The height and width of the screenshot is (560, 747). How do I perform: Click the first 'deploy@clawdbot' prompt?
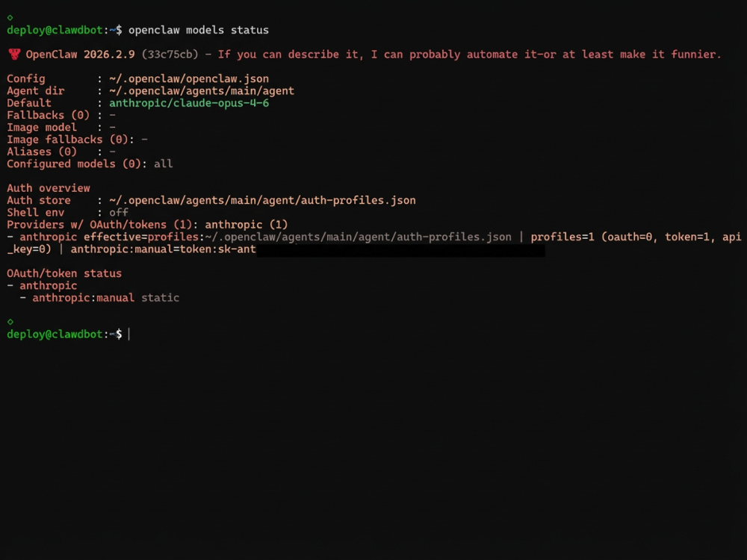tap(55, 30)
